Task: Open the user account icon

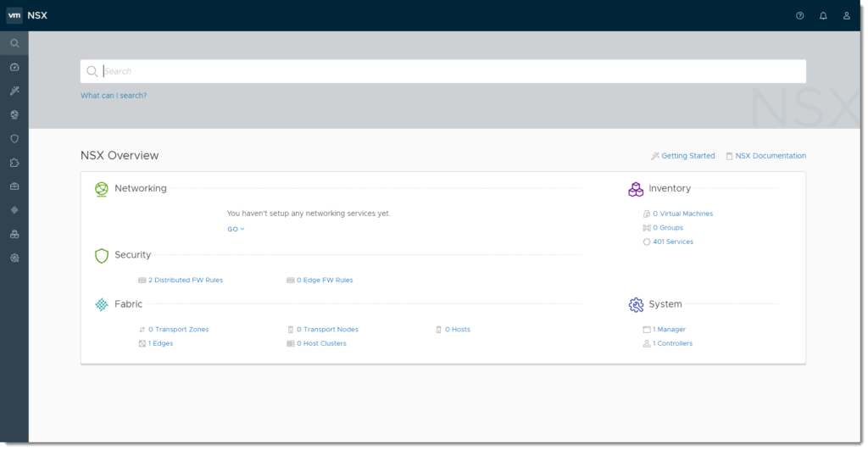Action: (x=847, y=15)
